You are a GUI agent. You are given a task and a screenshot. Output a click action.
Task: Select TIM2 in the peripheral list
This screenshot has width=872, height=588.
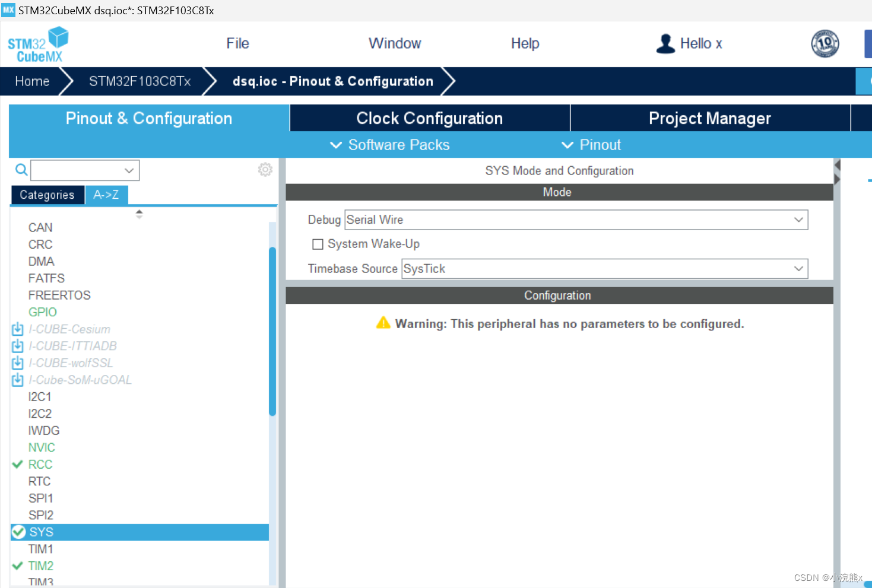(x=41, y=566)
